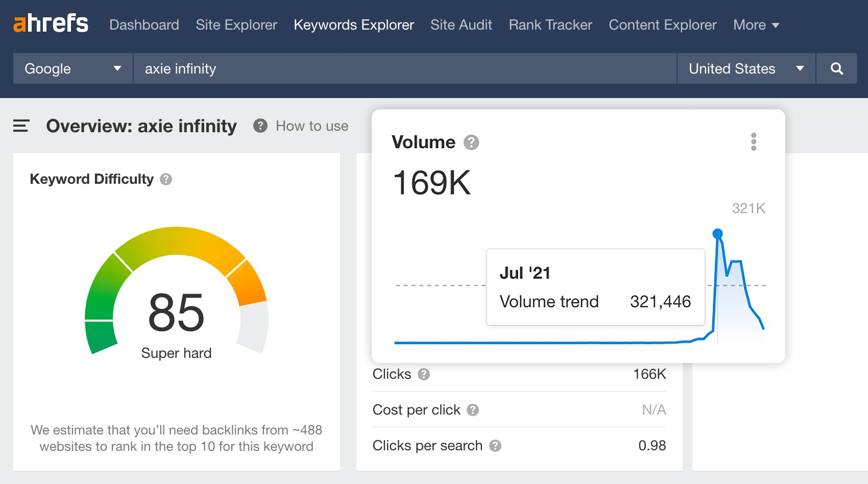Open the Volume card three-dot menu
The width and height of the screenshot is (868, 484).
(753, 143)
